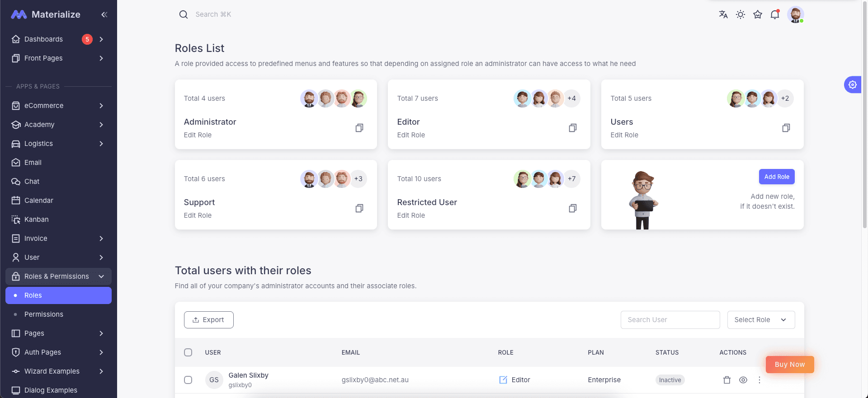The width and height of the screenshot is (868, 398).
Task: Delete Galen Slixby using trash icon
Action: [x=727, y=380]
